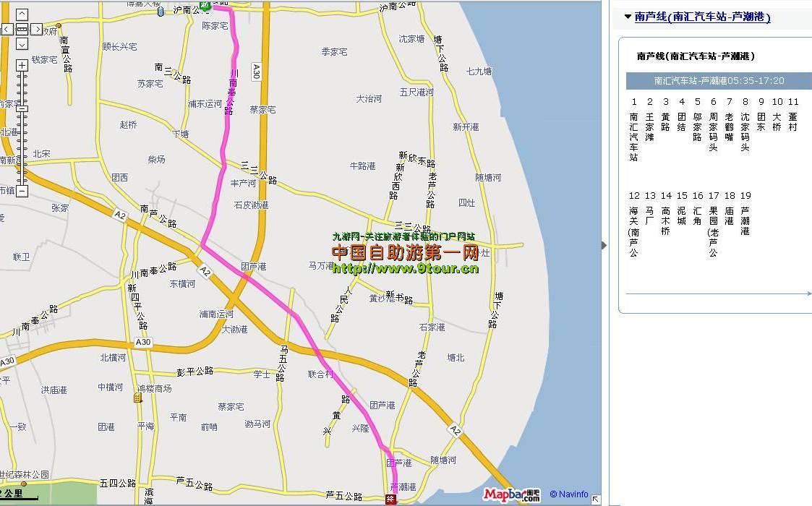Pan the map up with the arrow button
This screenshot has width=812, height=506.
tap(22, 14)
